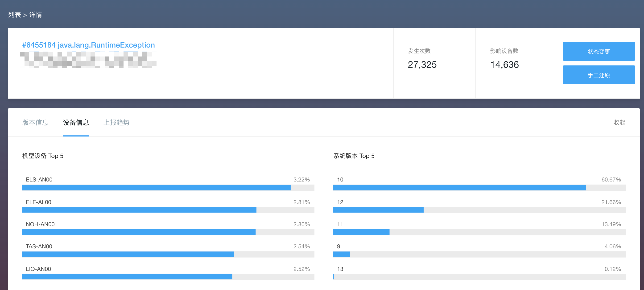Select the 设备信息 tab
The width and height of the screenshot is (644, 290).
point(76,122)
